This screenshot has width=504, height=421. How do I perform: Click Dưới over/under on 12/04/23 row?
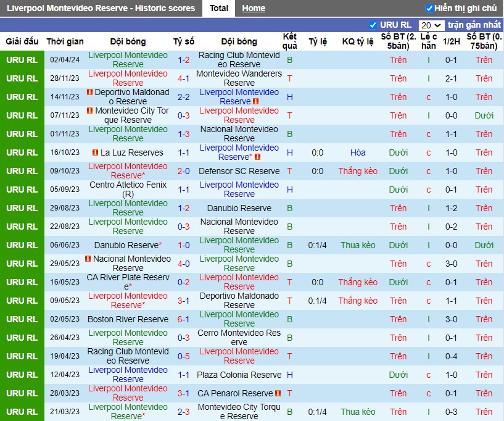click(399, 375)
